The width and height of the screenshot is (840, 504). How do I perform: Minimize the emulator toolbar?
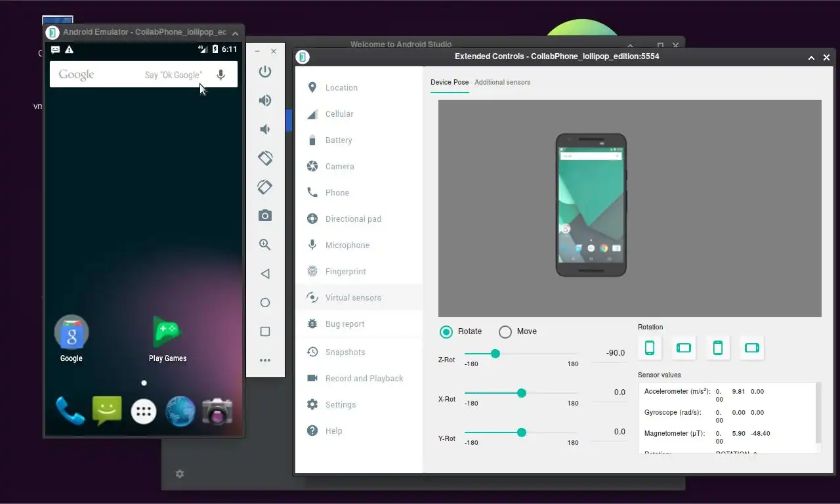257,51
